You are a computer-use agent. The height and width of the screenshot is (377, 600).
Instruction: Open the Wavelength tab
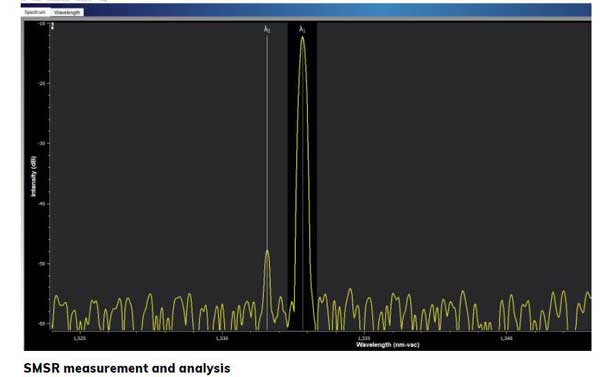(x=67, y=12)
